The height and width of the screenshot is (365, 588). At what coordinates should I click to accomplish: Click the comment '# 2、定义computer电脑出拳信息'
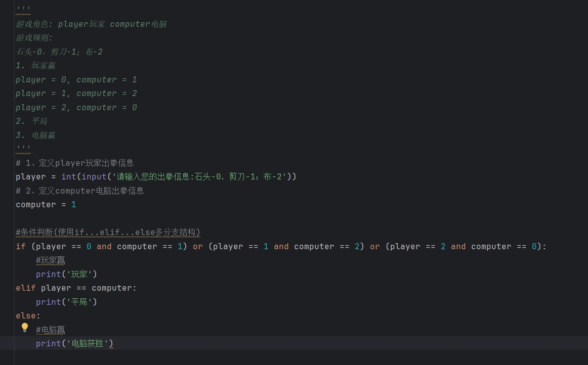pyautogui.click(x=80, y=191)
